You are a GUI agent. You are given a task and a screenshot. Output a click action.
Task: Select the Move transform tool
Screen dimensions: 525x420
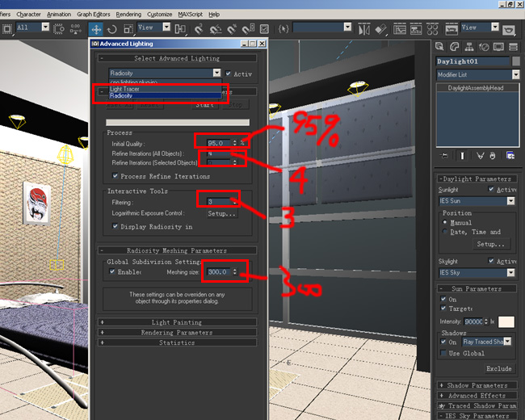pos(96,29)
